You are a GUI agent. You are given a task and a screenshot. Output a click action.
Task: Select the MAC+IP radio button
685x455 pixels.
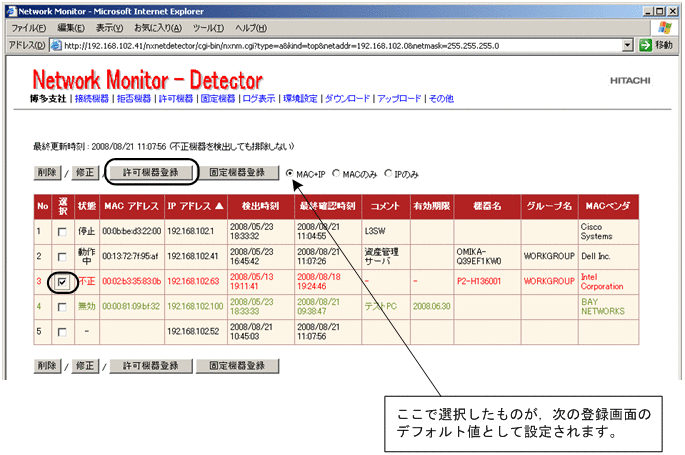(x=289, y=173)
